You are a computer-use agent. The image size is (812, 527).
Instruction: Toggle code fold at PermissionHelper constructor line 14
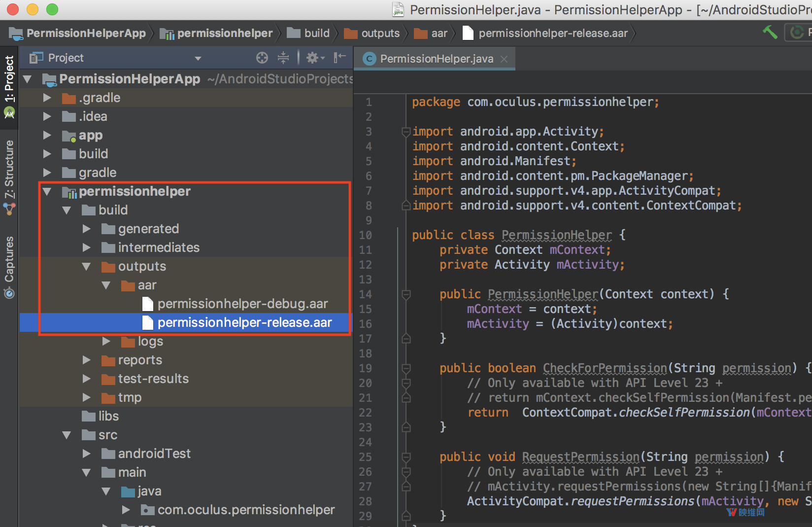[x=406, y=295]
